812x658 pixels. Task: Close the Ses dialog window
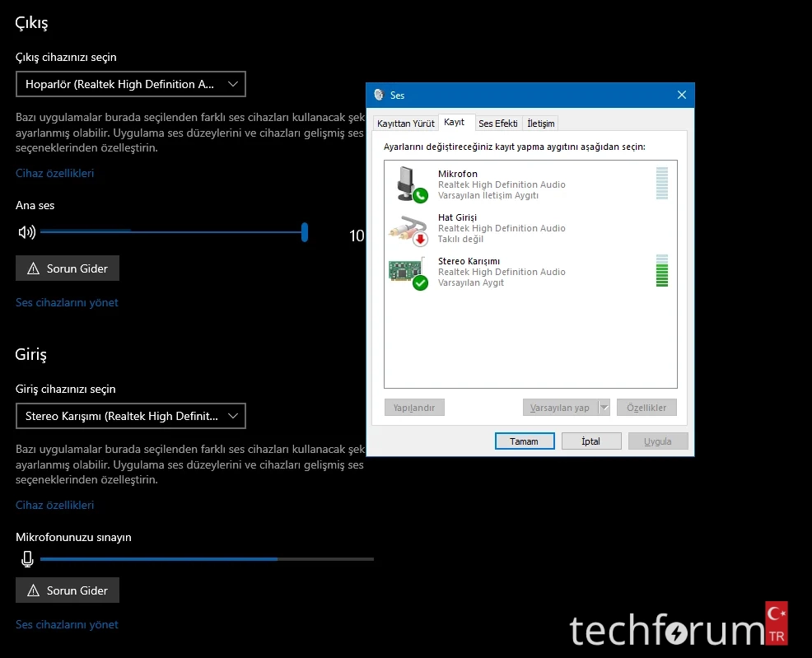tap(682, 95)
